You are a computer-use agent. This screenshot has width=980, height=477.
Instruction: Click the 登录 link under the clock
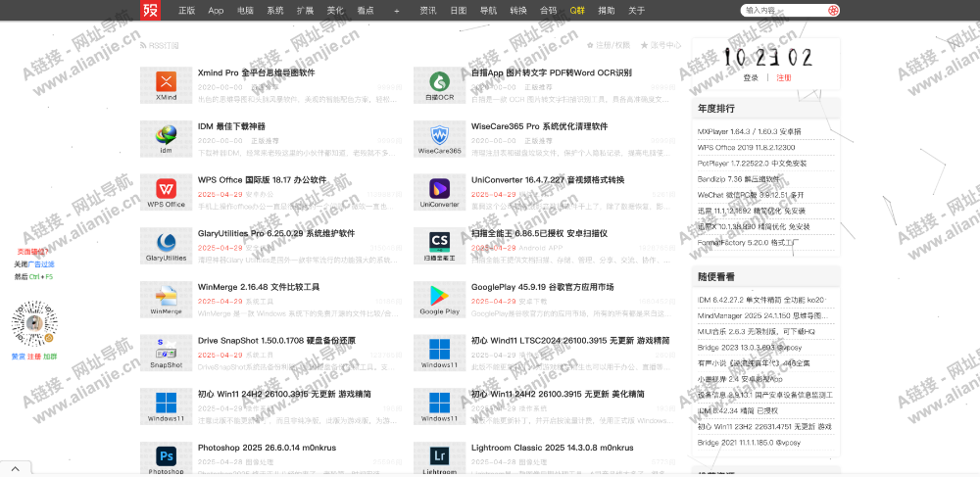tap(751, 78)
